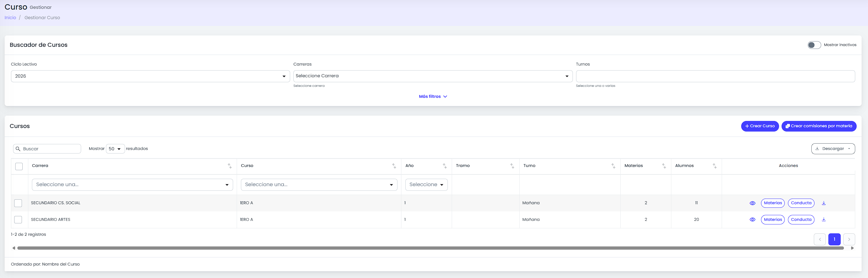
Task: Click the Buscar search field
Action: 47,149
